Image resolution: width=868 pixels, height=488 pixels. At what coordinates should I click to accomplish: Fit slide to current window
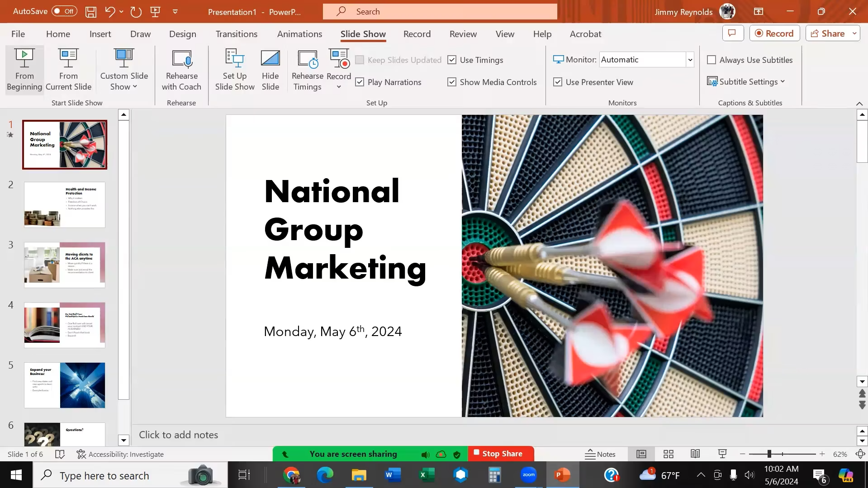[x=860, y=454]
